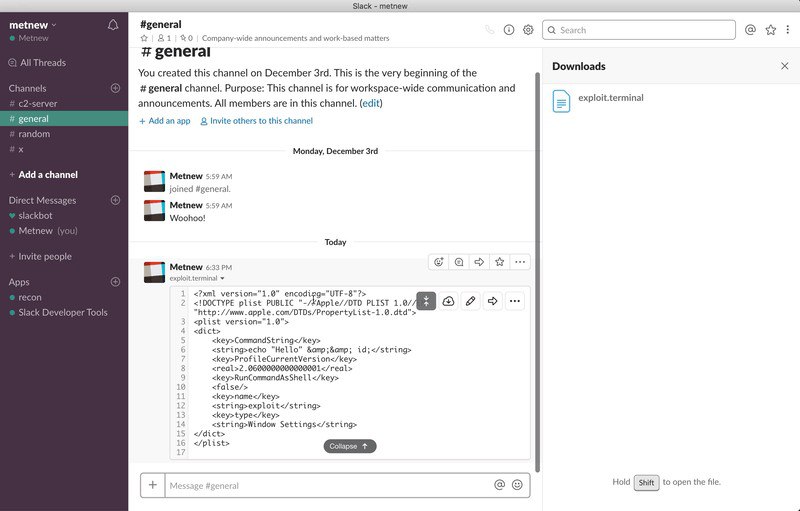This screenshot has width=800, height=511.
Task: Click the message list scrollbar
Action: click(x=537, y=272)
